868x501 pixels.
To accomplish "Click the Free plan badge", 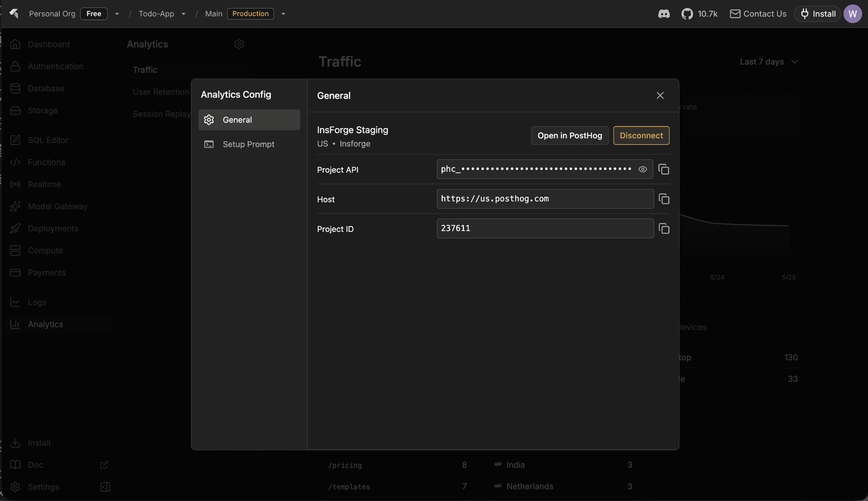I will (x=94, y=14).
